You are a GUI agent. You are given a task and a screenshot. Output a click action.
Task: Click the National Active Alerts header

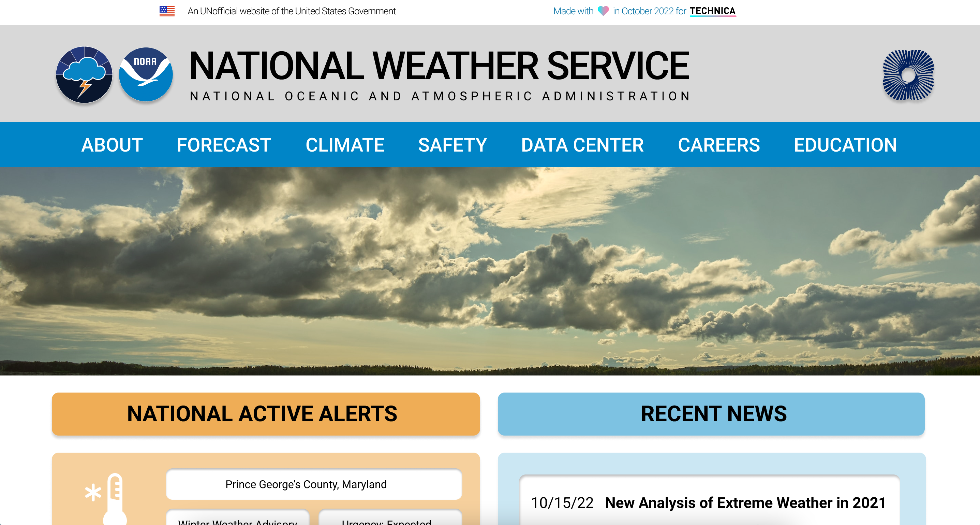[x=266, y=414]
